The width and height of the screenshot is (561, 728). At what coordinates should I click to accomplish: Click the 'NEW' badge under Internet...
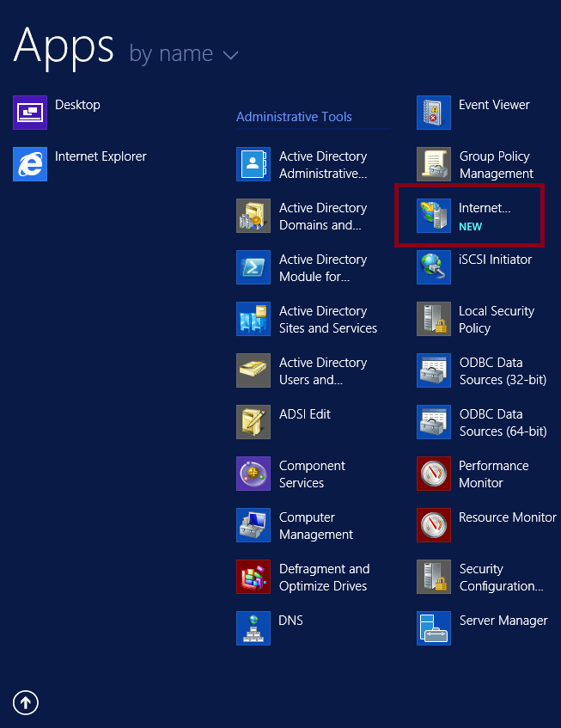pyautogui.click(x=470, y=227)
